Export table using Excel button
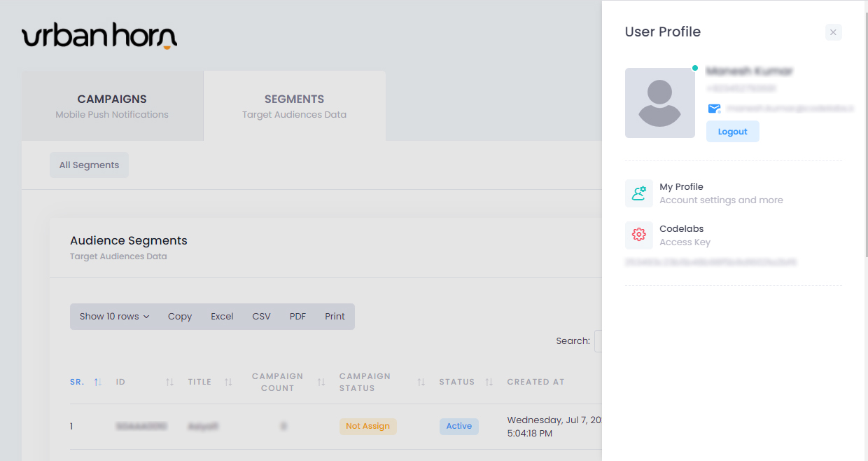The image size is (868, 461). tap(222, 317)
